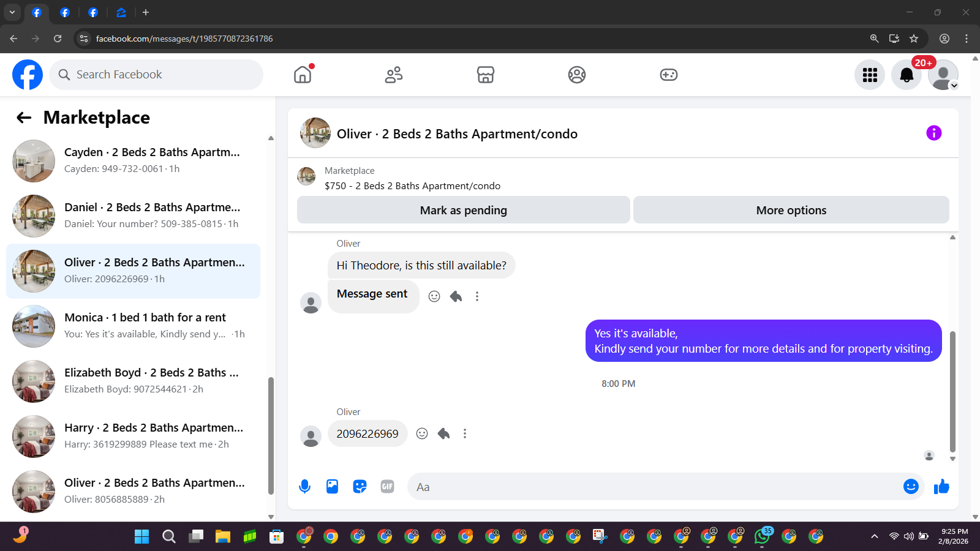Screen dimensions: 980x551
Task: Open Windows taskbar search
Action: click(x=169, y=537)
